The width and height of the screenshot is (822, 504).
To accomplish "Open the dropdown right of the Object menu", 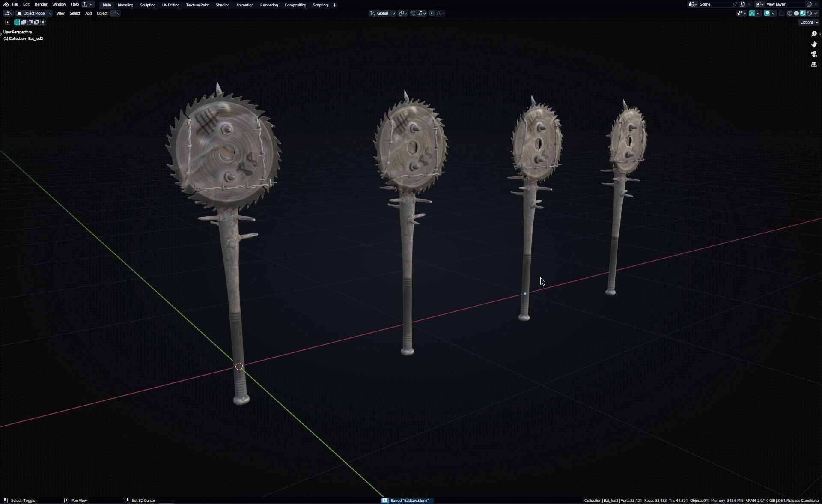I will tap(116, 13).
